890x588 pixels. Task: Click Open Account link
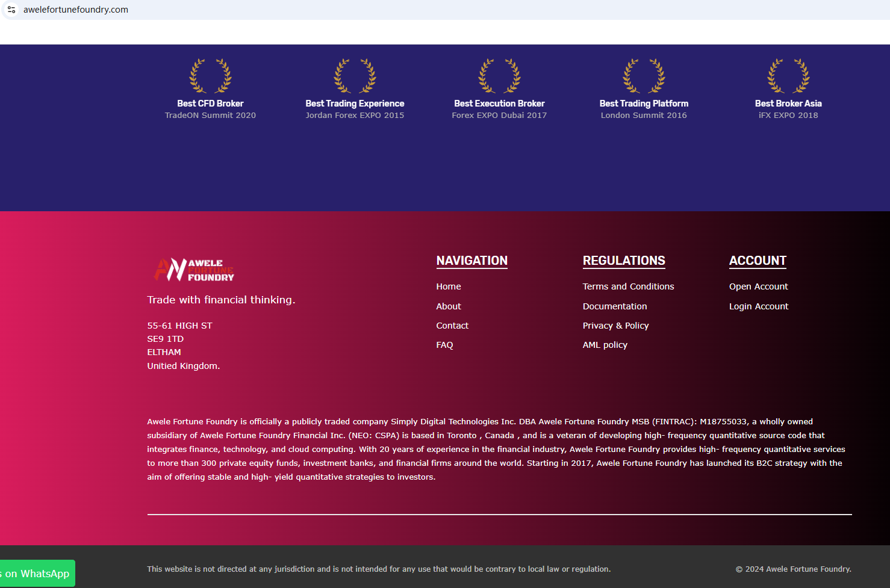pos(758,286)
